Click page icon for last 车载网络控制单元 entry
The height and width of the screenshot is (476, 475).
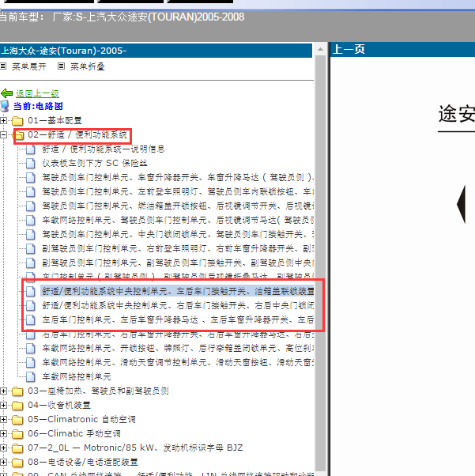[x=30, y=376]
